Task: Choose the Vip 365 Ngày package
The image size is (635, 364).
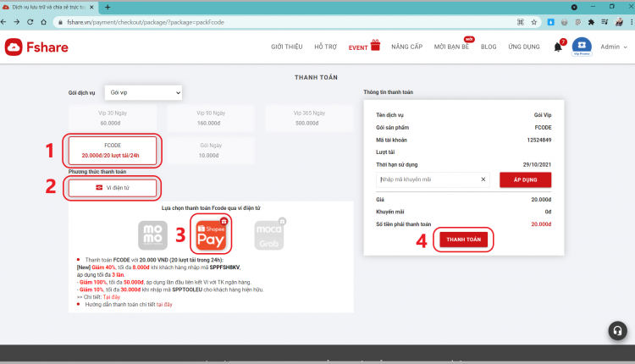Action: (x=309, y=118)
